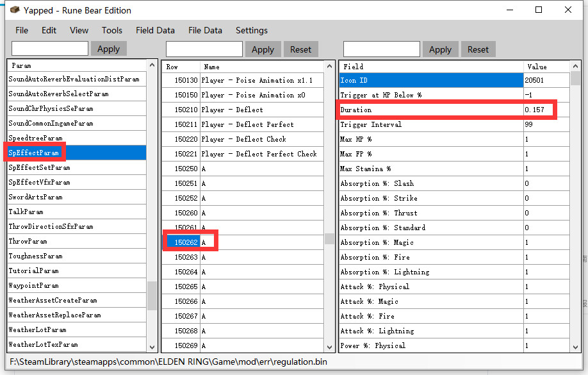Click Field list scroll up arrow

tap(576, 66)
